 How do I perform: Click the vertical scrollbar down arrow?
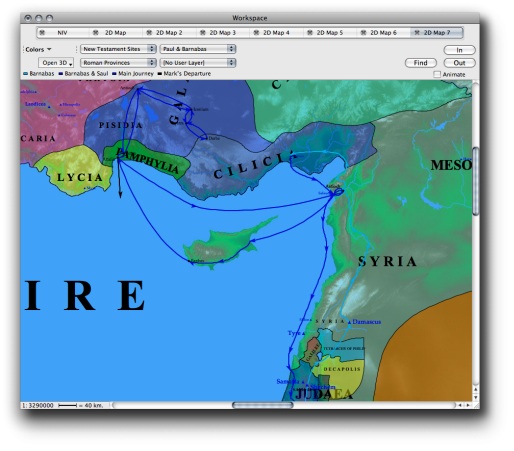[476, 397]
